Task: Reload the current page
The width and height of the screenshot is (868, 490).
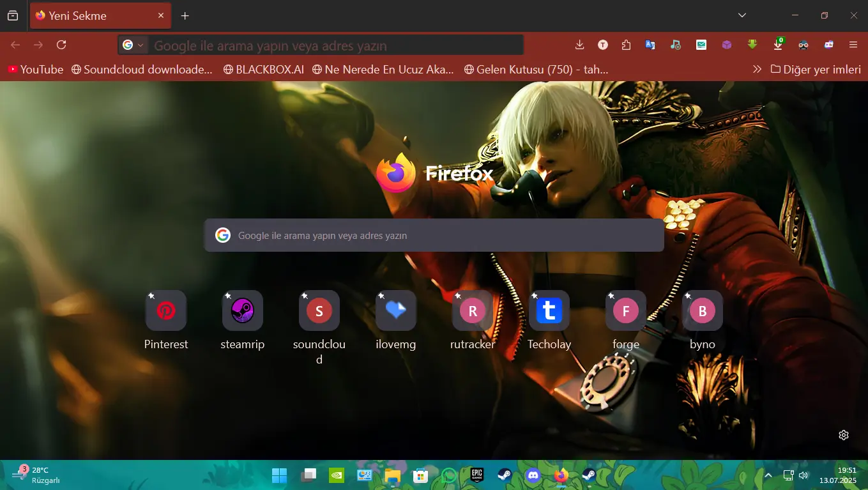Action: [x=61, y=45]
